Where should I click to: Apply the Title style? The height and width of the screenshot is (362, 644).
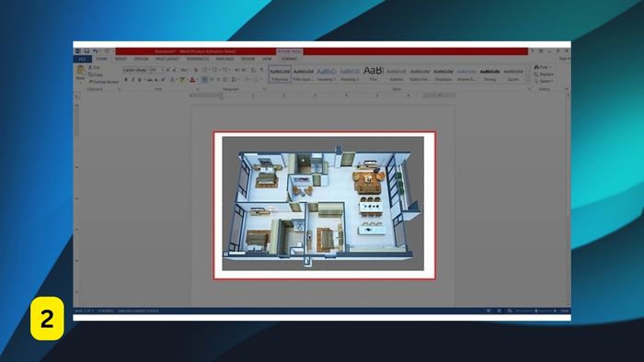[373, 74]
